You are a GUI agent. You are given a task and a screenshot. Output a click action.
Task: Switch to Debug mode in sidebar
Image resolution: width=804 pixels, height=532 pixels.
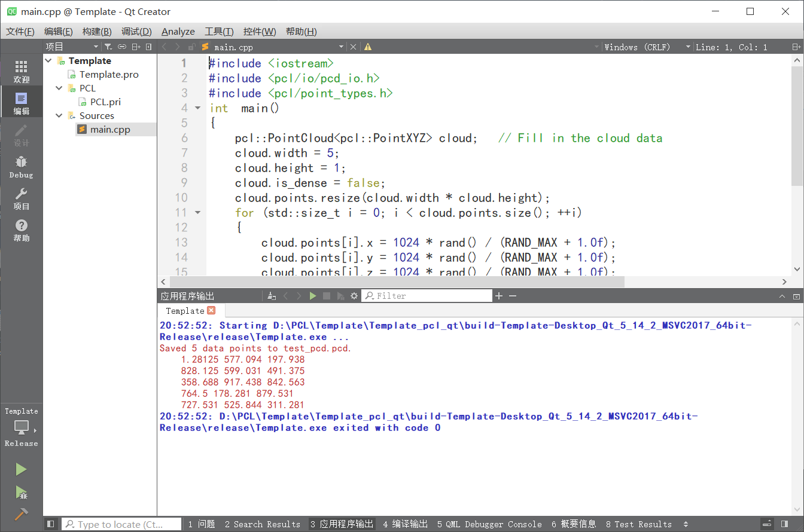click(22, 166)
